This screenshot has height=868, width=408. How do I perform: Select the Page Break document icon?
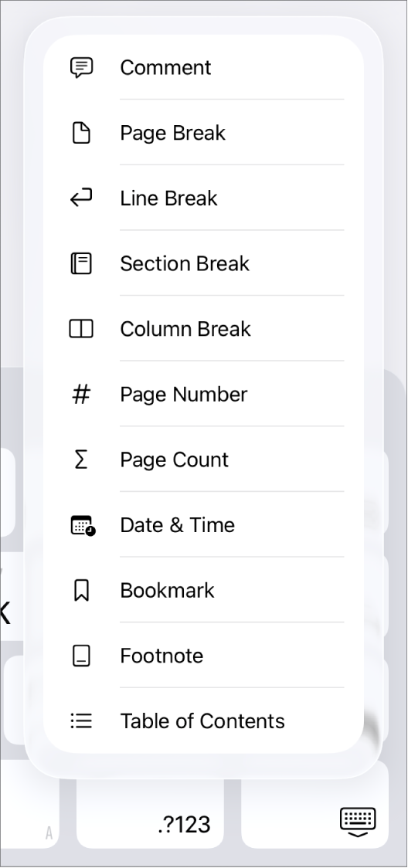[x=81, y=133]
